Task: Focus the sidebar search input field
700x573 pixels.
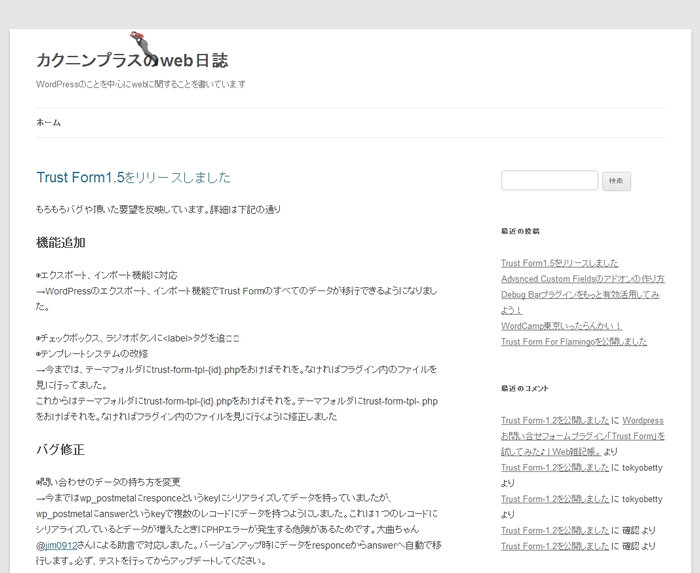Action: (x=550, y=180)
